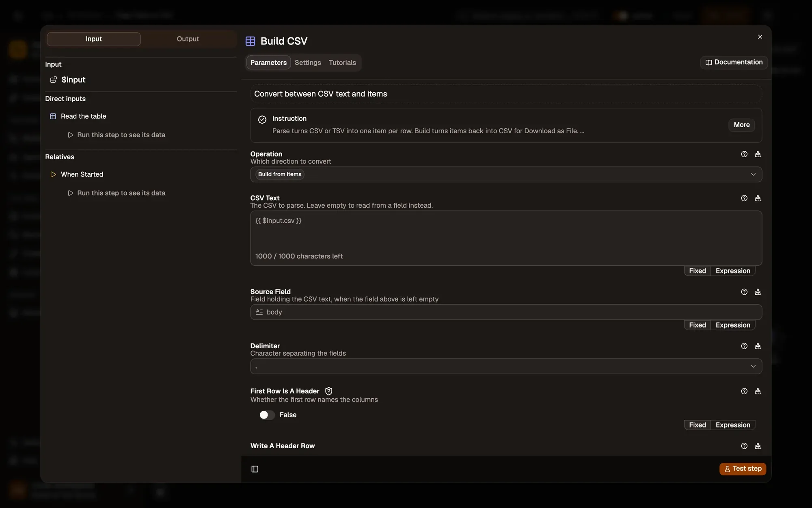812x508 pixels.
Task: Set First Row Is A Header to Expression
Action: [733, 425]
